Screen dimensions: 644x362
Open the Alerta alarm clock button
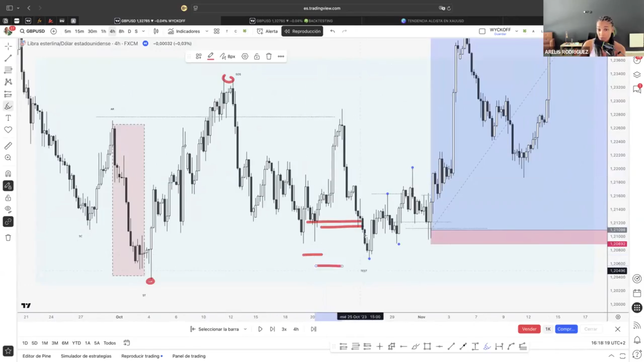coord(267,31)
